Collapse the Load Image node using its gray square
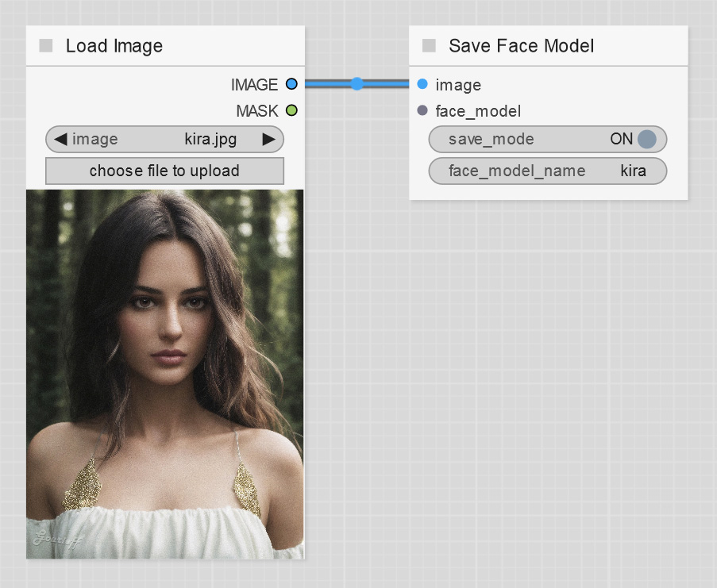This screenshot has height=588, width=717. pyautogui.click(x=46, y=46)
